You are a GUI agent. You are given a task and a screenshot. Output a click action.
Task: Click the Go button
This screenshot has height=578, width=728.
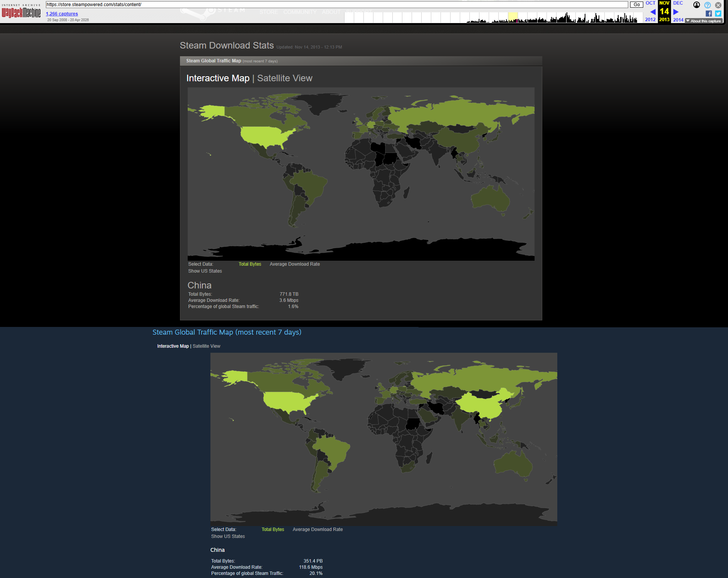[x=637, y=5]
